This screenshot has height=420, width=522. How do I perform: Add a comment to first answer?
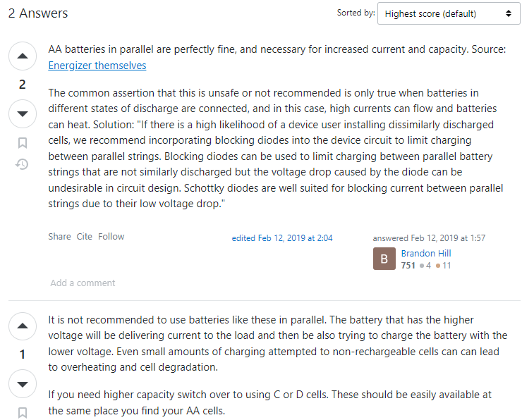click(x=83, y=283)
